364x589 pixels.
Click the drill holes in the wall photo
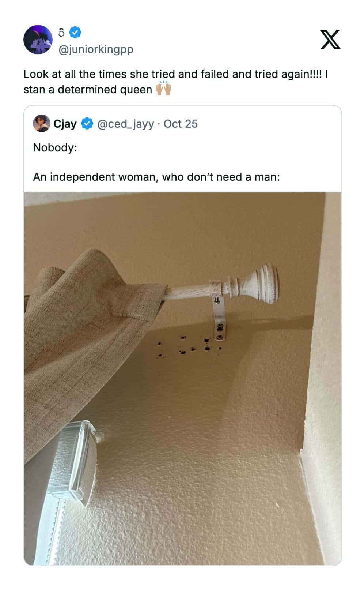(189, 346)
